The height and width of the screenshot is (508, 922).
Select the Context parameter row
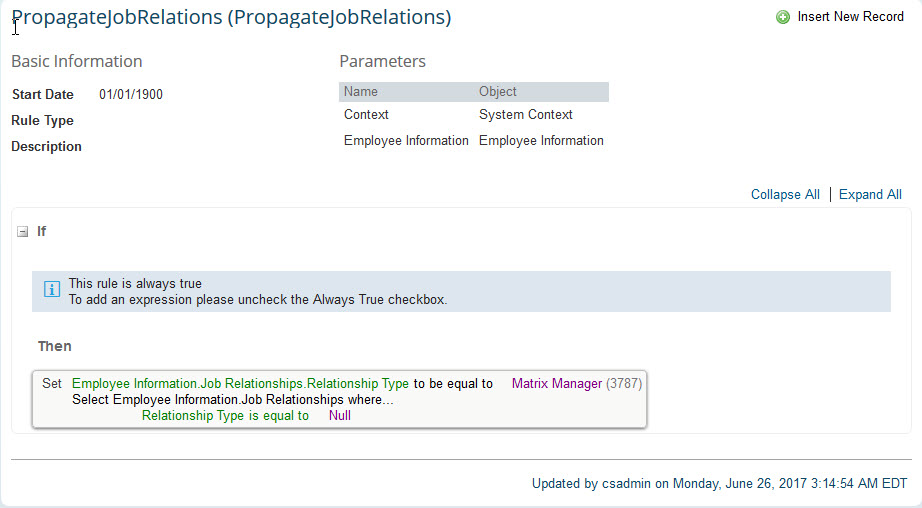pyautogui.click(x=474, y=115)
